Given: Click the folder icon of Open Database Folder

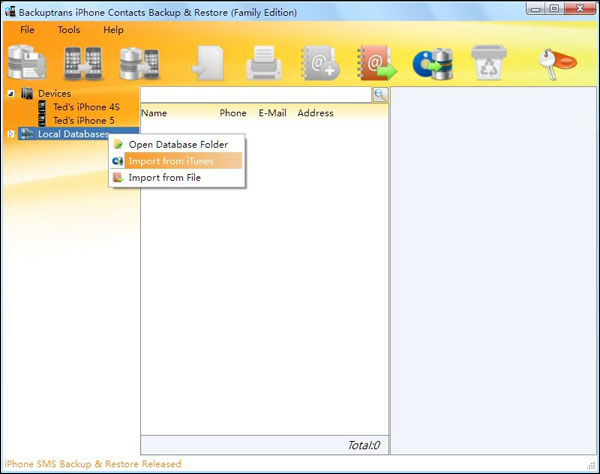Looking at the screenshot, I should pyautogui.click(x=118, y=144).
